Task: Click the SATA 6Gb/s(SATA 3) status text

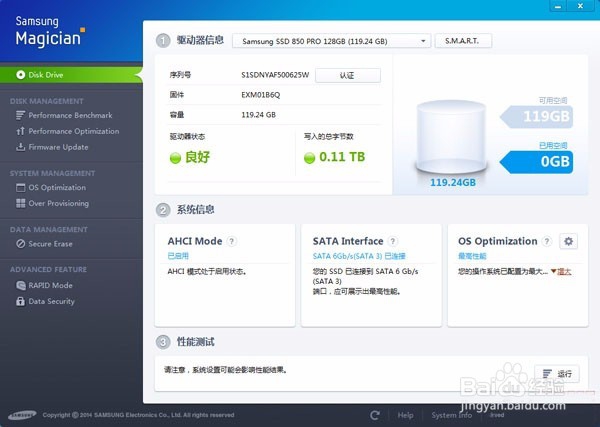Action: [x=359, y=256]
